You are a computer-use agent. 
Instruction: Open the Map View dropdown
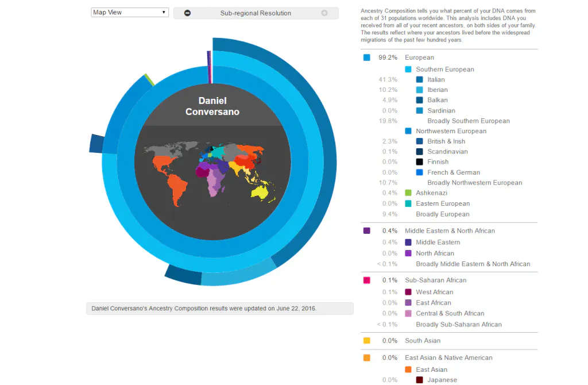point(130,13)
